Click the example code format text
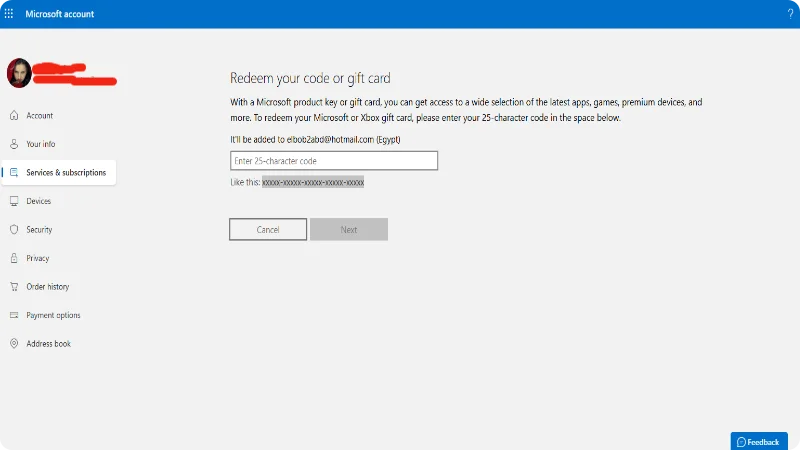Viewport: 800px width, 450px height. tap(313, 182)
